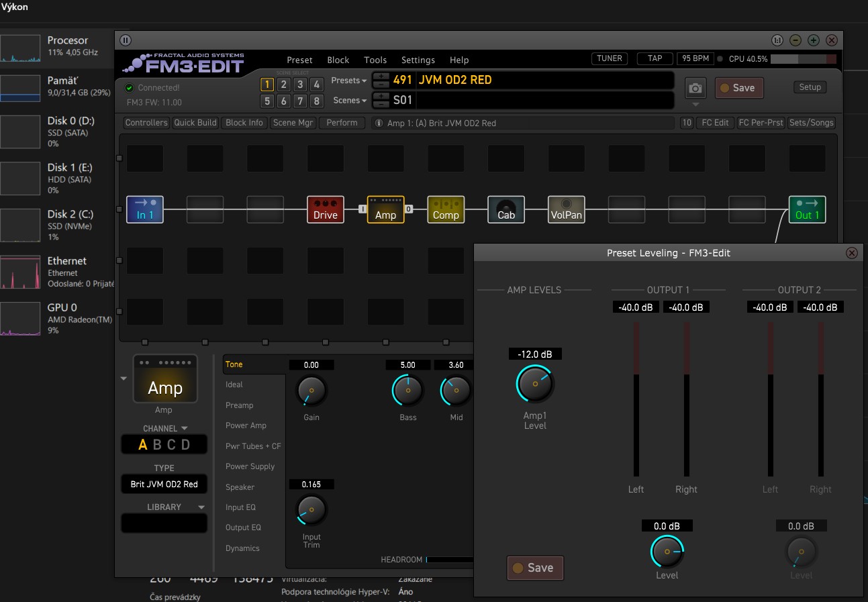Select the Out 1 output block
The image size is (868, 602).
807,209
